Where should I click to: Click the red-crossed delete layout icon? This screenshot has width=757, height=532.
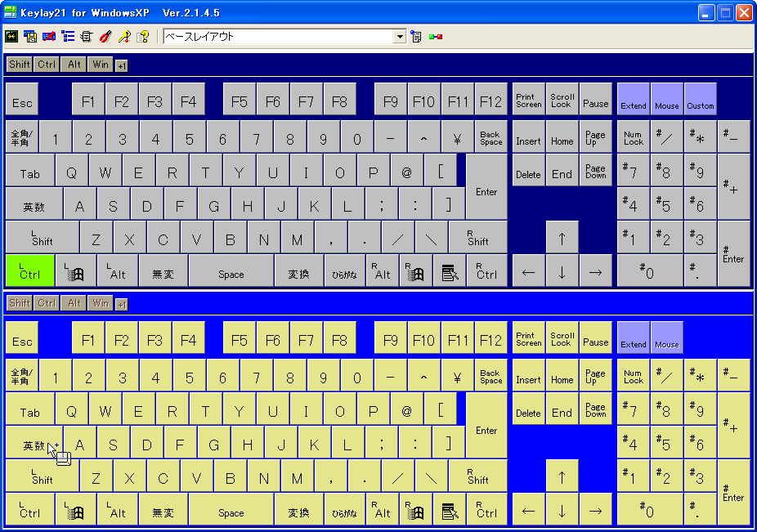49,36
